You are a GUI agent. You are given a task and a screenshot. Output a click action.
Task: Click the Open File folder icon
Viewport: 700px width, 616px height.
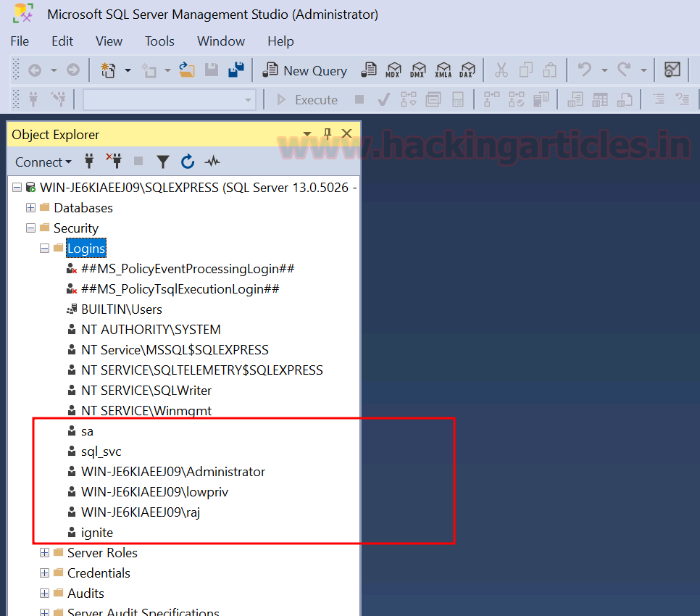coord(187,70)
